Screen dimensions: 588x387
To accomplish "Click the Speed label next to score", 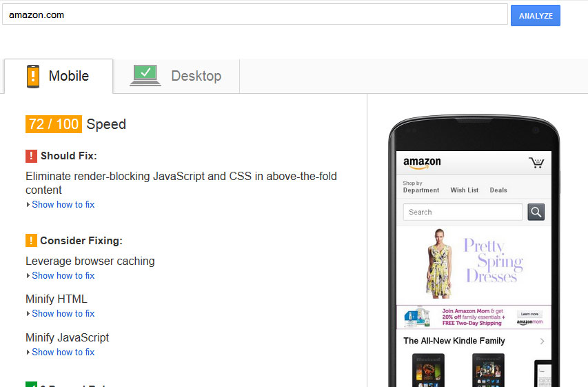I will click(106, 124).
